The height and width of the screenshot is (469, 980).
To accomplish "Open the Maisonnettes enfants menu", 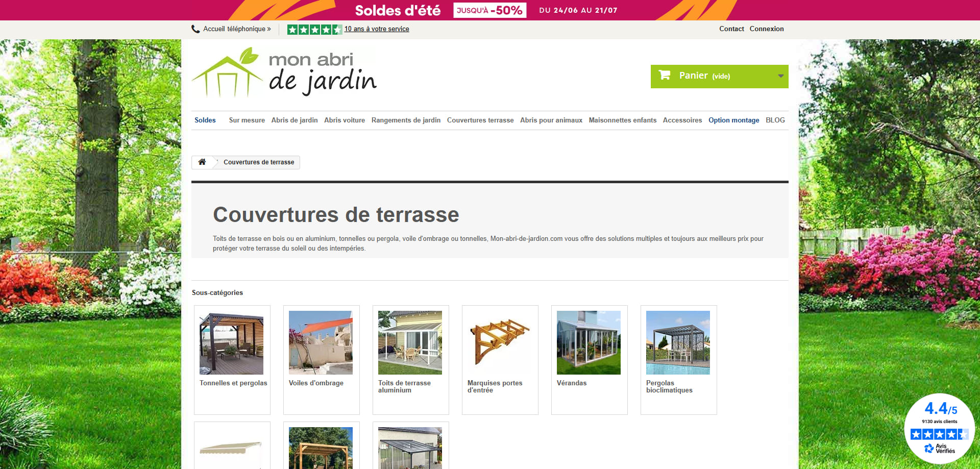I will pyautogui.click(x=623, y=120).
